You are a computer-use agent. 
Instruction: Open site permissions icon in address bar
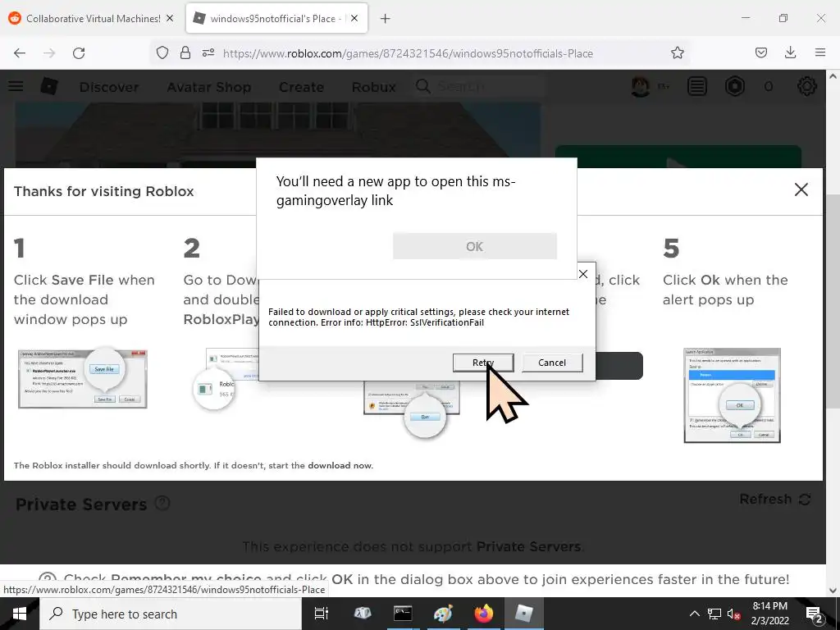tap(208, 53)
